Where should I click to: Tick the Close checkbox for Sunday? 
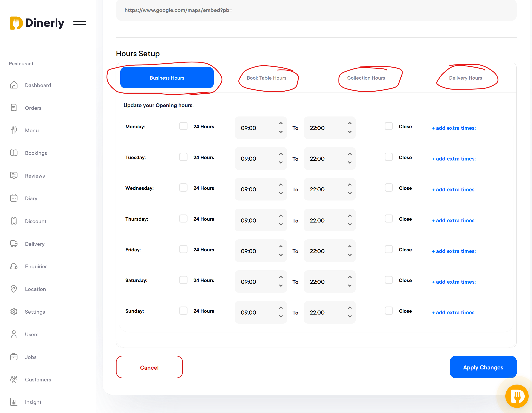(389, 311)
